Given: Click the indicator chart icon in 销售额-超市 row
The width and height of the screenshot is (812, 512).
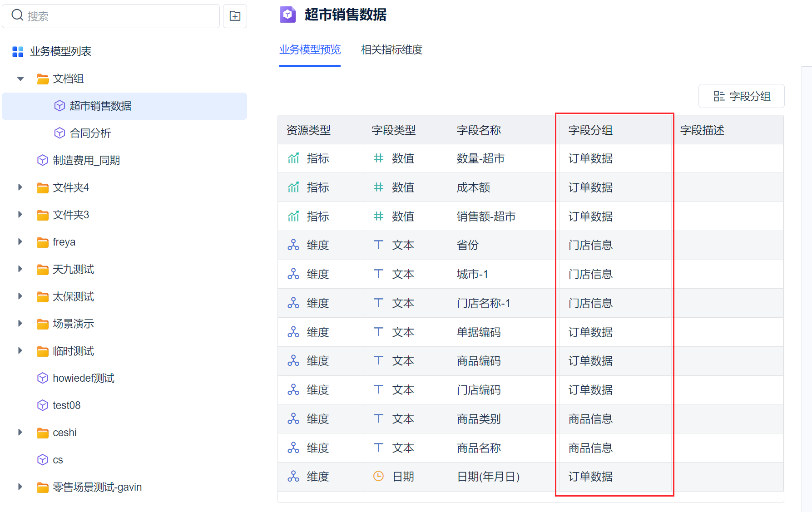Looking at the screenshot, I should (x=293, y=217).
